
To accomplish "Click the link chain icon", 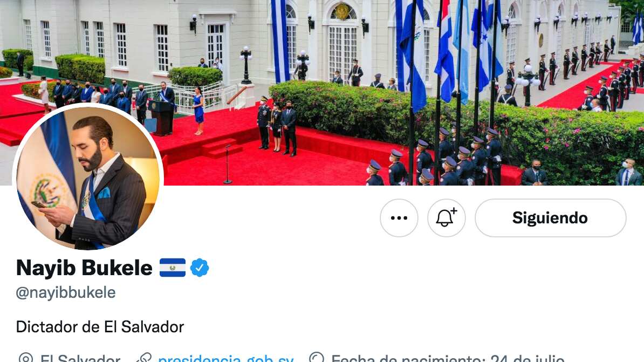I will pyautogui.click(x=144, y=358).
